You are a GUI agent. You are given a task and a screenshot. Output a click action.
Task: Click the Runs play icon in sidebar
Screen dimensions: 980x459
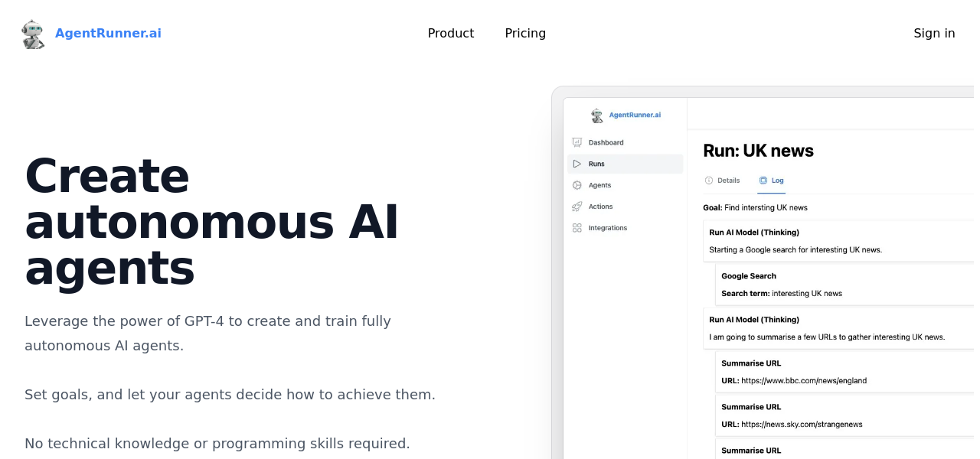[577, 164]
